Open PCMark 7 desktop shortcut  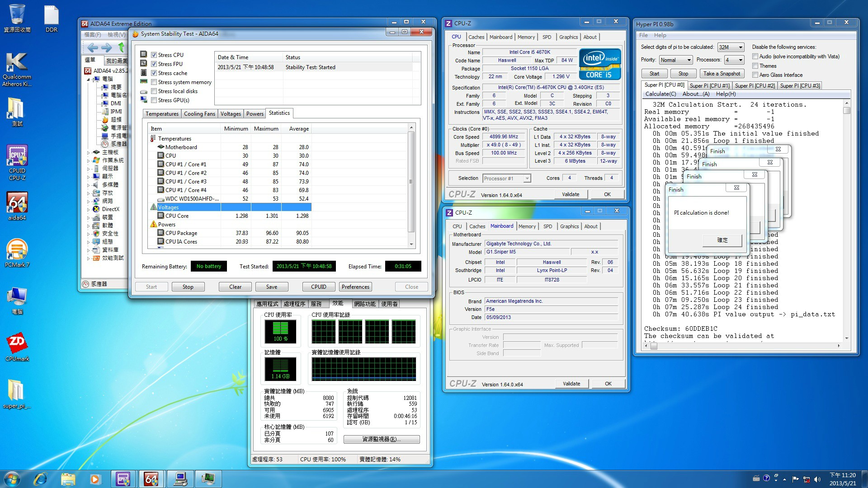click(17, 253)
